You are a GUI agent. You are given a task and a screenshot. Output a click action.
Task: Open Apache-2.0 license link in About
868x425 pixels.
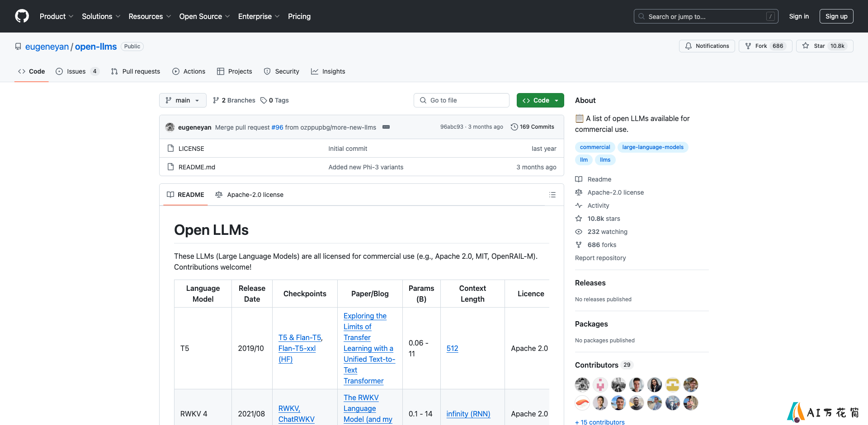click(x=609, y=192)
